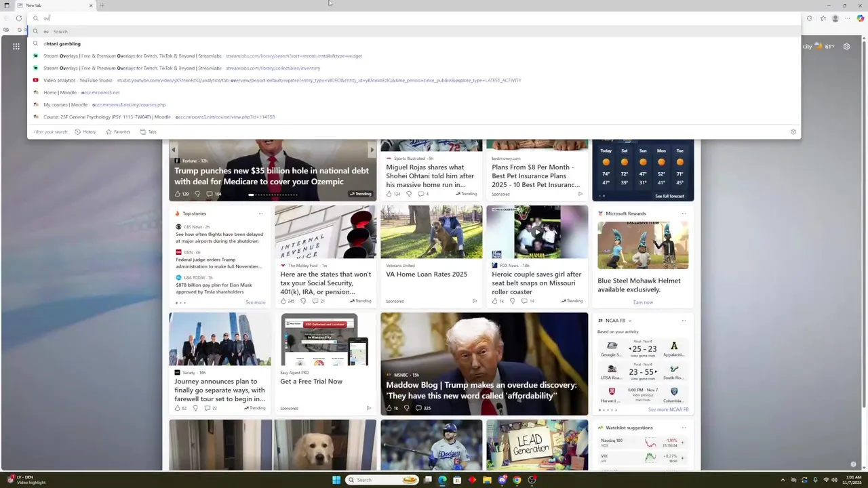868x488 pixels.
Task: Open Top stories more options menu
Action: pyautogui.click(x=260, y=213)
